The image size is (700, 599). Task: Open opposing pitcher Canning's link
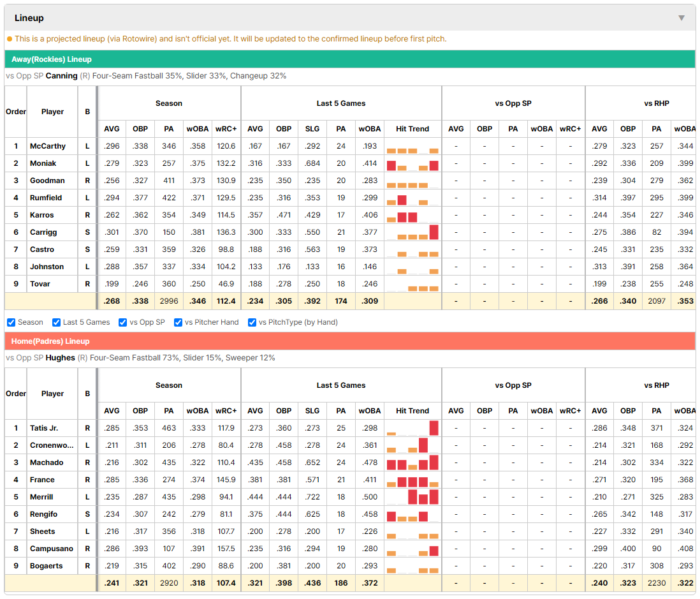pyautogui.click(x=61, y=76)
